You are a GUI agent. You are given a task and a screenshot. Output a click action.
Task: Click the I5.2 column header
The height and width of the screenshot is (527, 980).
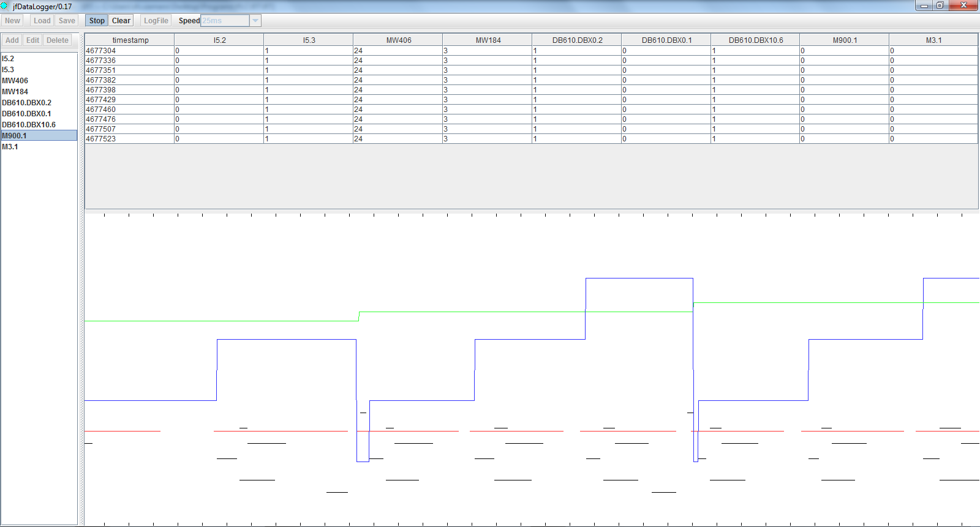[219, 40]
